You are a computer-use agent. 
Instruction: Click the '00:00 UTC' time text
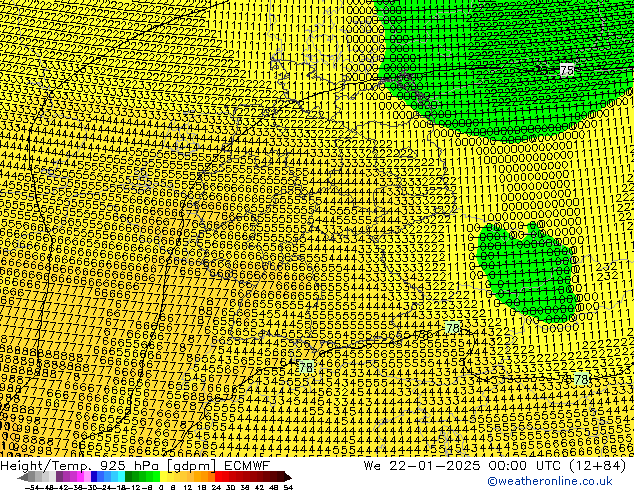tap(524, 466)
